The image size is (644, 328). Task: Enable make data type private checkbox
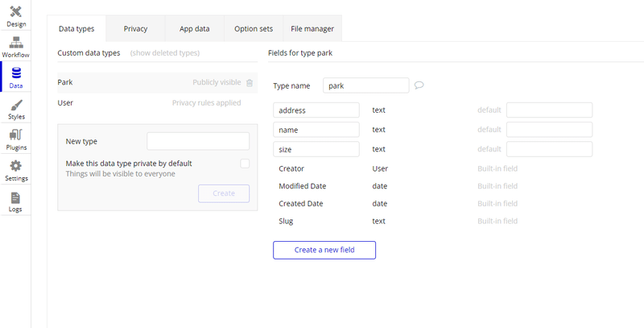[245, 164]
